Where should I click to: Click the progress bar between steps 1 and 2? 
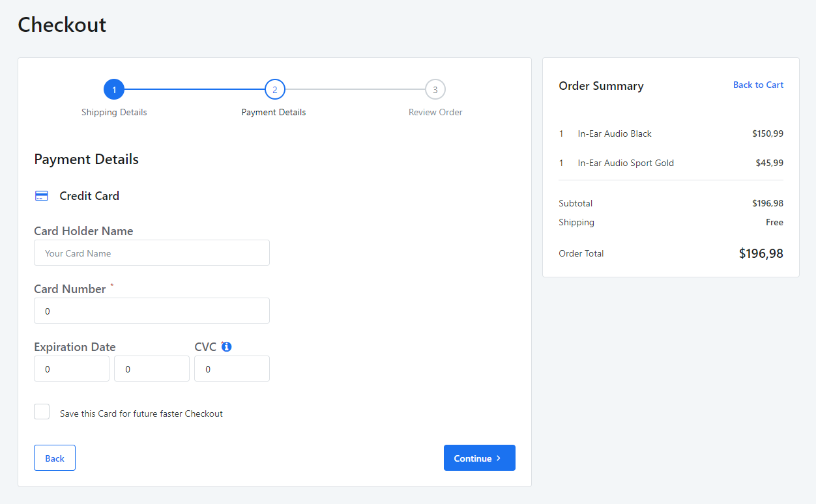[194, 89]
